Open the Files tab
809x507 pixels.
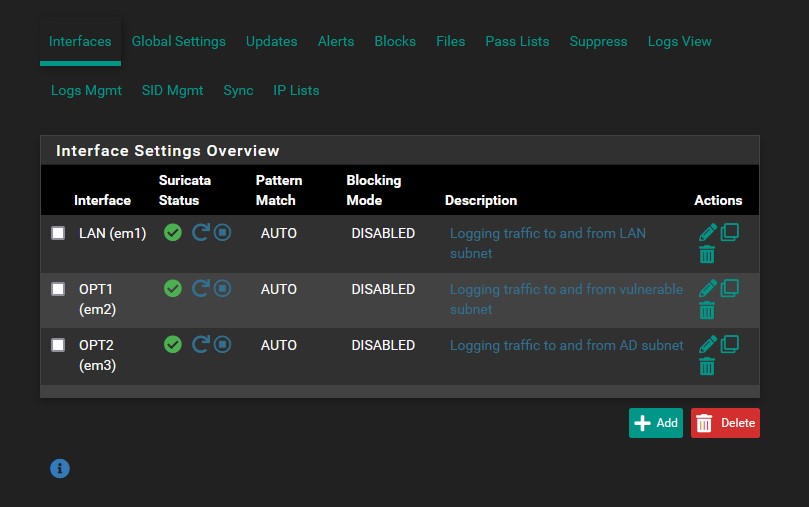click(450, 41)
